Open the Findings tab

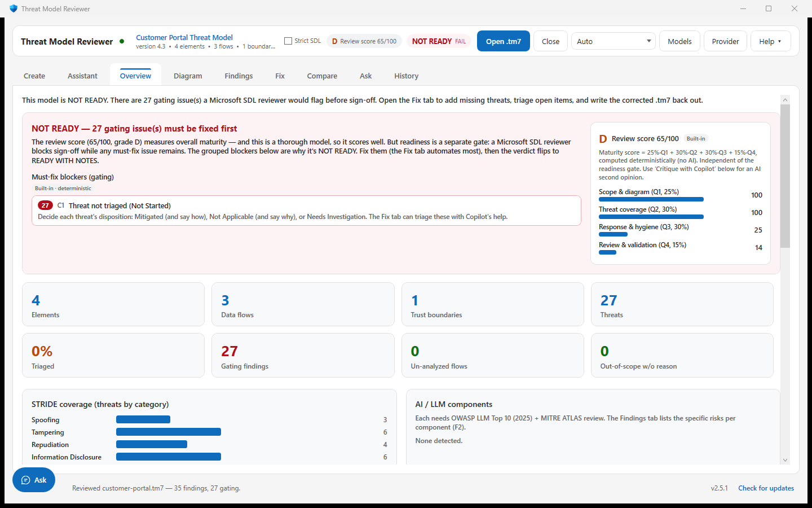(x=239, y=76)
